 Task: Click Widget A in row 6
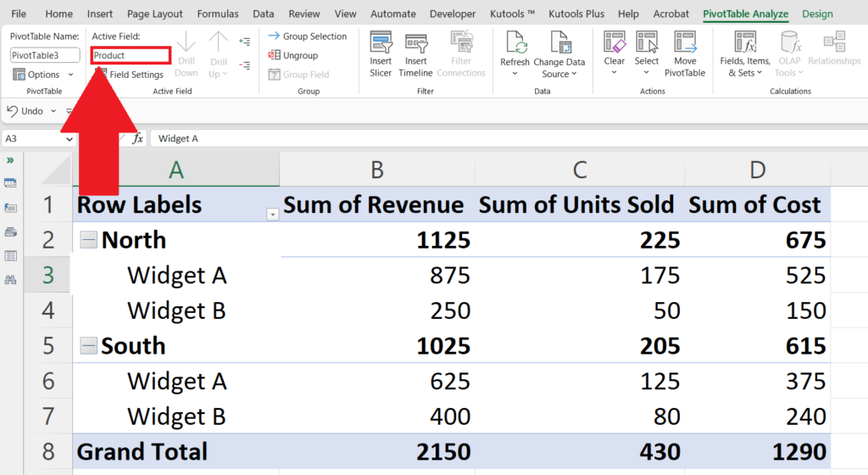[176, 381]
